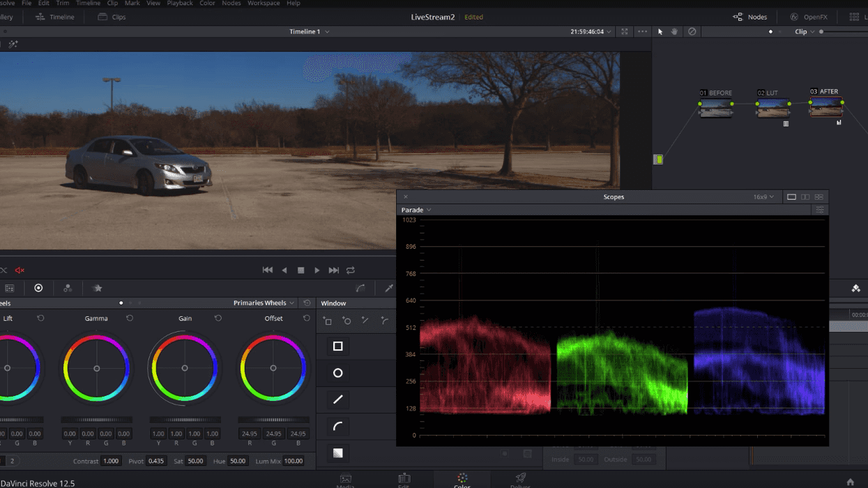The width and height of the screenshot is (868, 488).
Task: Select the hand pan tool
Action: [x=674, y=31]
